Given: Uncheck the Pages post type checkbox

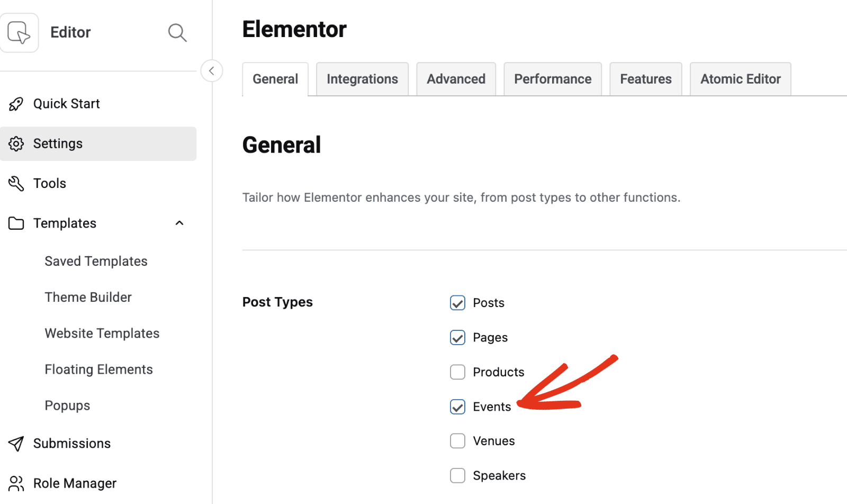Looking at the screenshot, I should 457,337.
